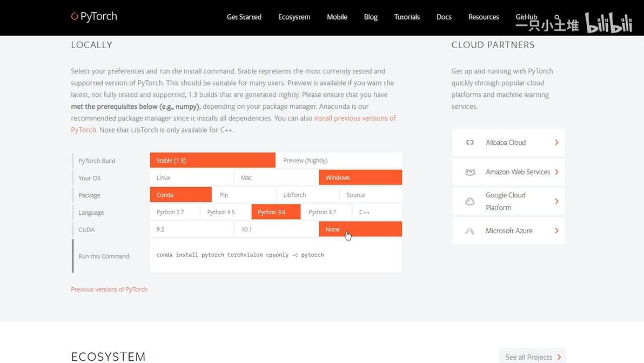Click the Alibaba Cloud logo icon
The image size is (644, 363).
point(469,143)
